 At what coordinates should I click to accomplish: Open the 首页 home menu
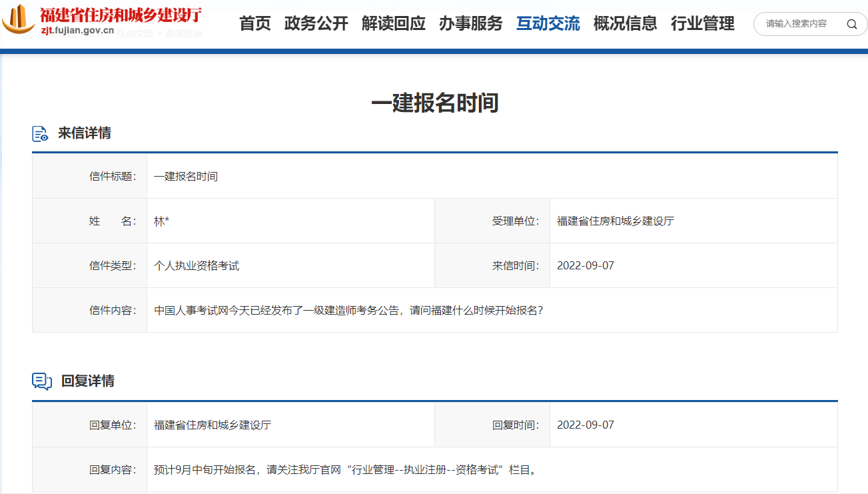coord(255,24)
